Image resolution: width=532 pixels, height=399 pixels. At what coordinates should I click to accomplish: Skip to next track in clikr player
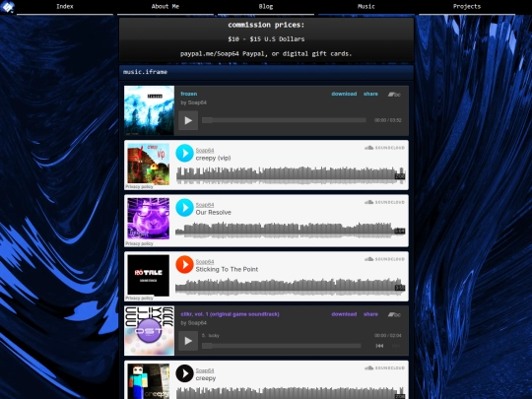[396, 346]
